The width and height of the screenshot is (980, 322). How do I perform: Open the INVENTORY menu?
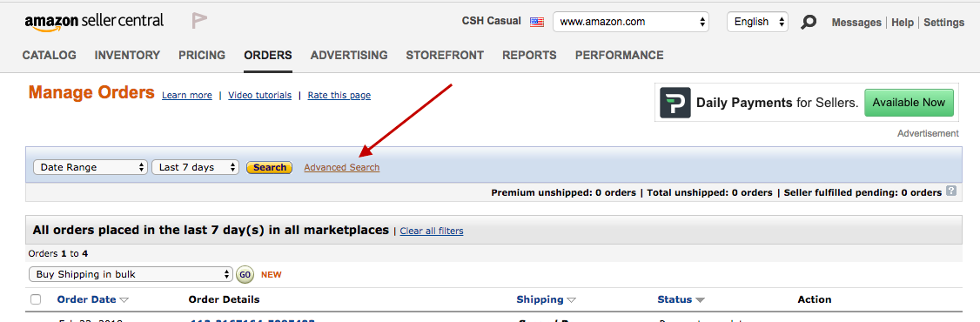[127, 55]
